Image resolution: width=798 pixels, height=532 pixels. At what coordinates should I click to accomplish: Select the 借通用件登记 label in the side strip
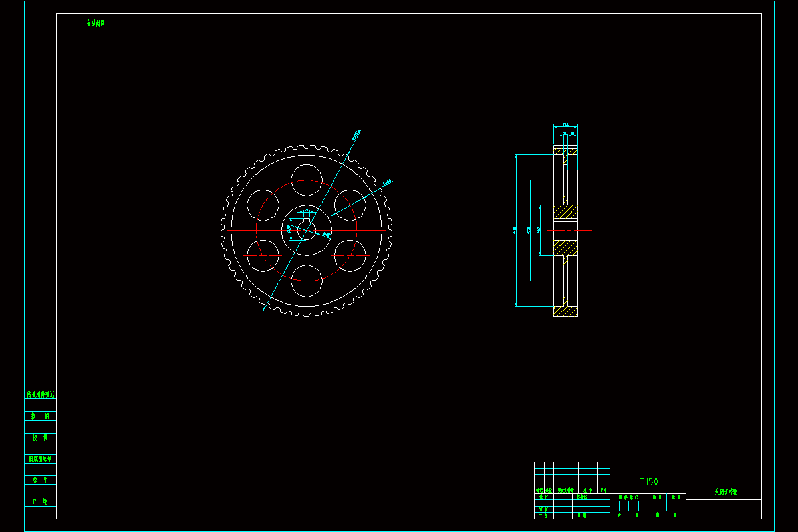[x=41, y=394]
